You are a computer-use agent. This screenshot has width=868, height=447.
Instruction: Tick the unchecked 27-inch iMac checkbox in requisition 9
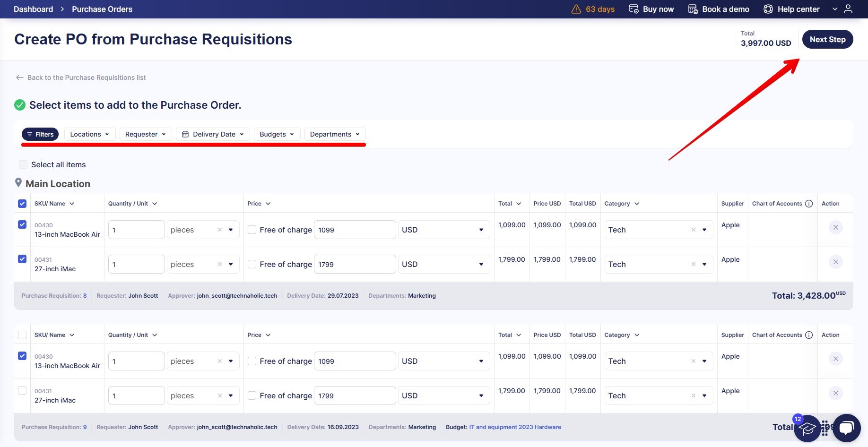point(22,390)
